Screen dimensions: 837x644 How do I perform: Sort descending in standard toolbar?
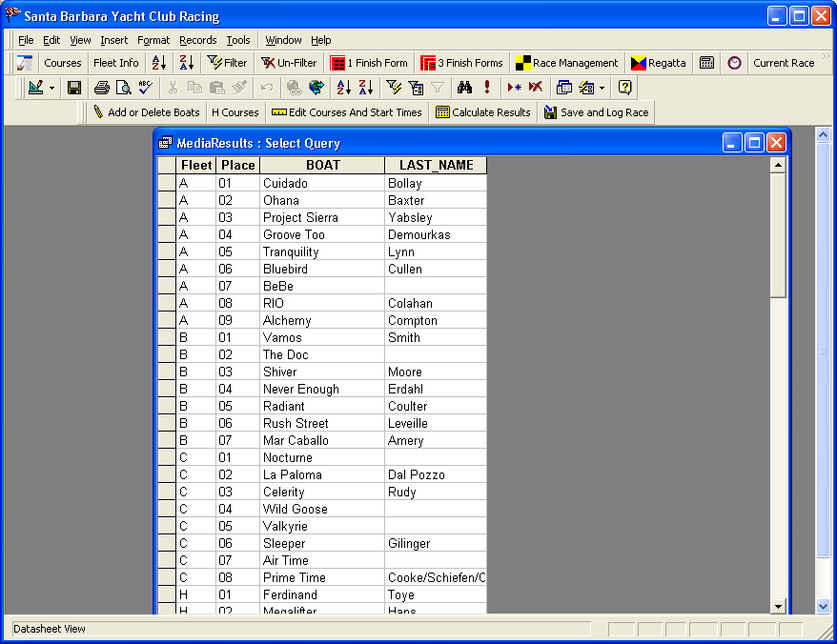click(x=366, y=88)
